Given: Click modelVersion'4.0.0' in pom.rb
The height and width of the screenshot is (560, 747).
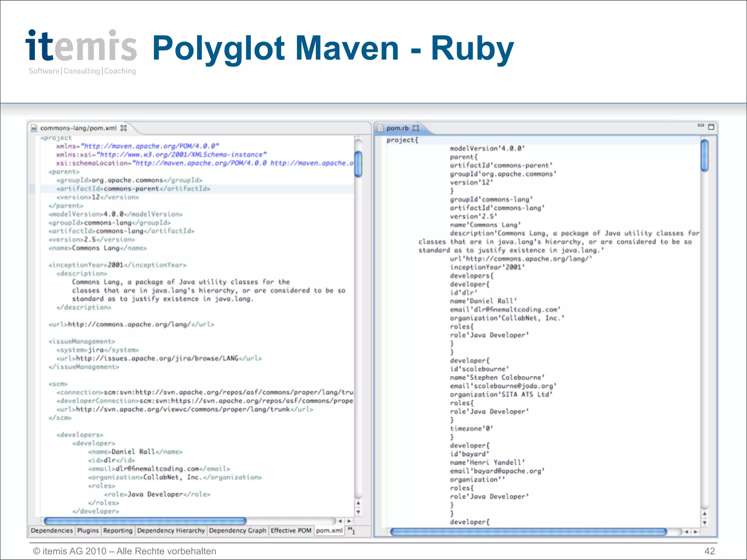Looking at the screenshot, I should 487,148.
